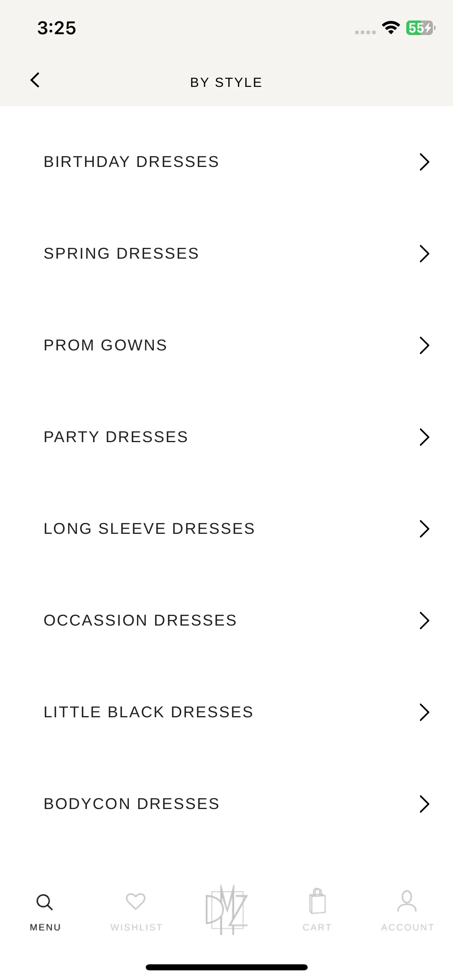Image resolution: width=453 pixels, height=980 pixels.
Task: Open Occassion Dresses category
Action: (x=226, y=620)
